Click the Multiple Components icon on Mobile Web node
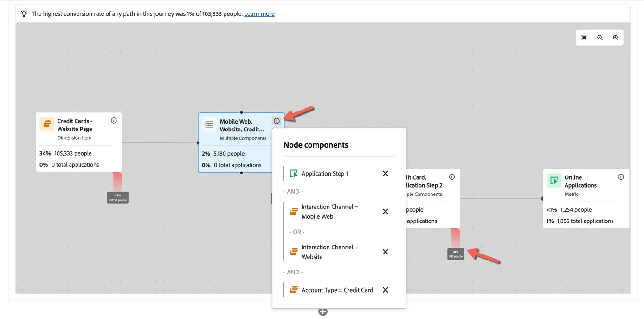 click(x=209, y=124)
